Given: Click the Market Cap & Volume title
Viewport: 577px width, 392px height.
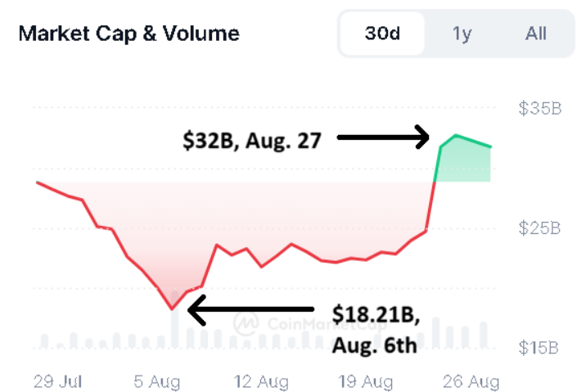Looking at the screenshot, I should (x=128, y=34).
